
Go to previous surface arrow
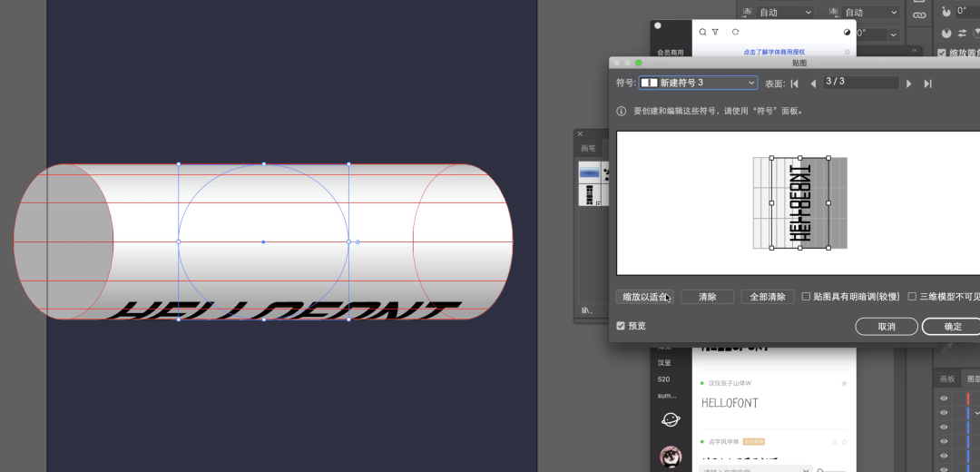click(x=813, y=84)
